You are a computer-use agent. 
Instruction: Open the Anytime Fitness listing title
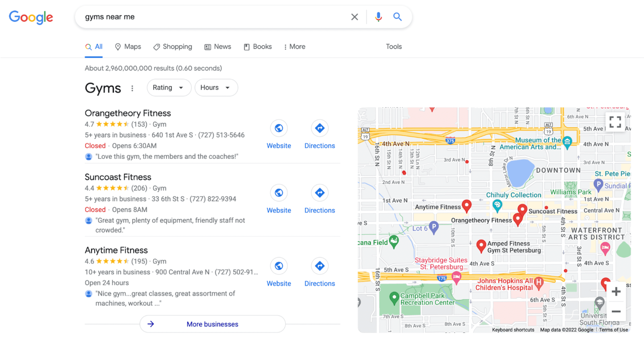tap(116, 250)
